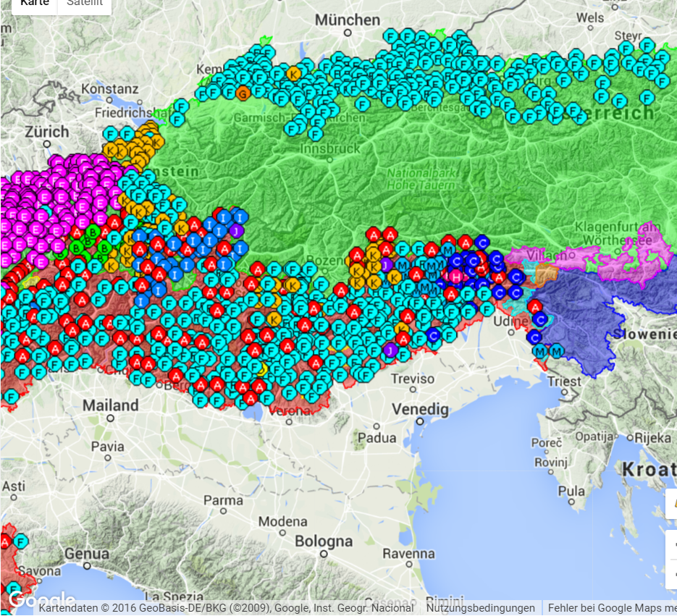Click the blue C marker east of Udine

click(x=539, y=319)
